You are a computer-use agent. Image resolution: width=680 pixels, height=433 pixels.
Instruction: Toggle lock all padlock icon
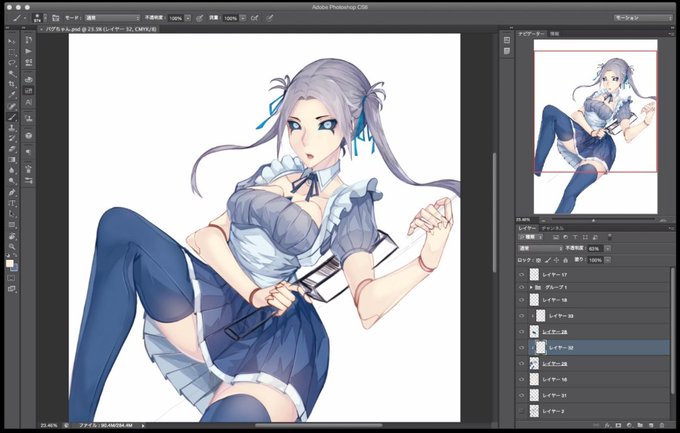point(565,260)
